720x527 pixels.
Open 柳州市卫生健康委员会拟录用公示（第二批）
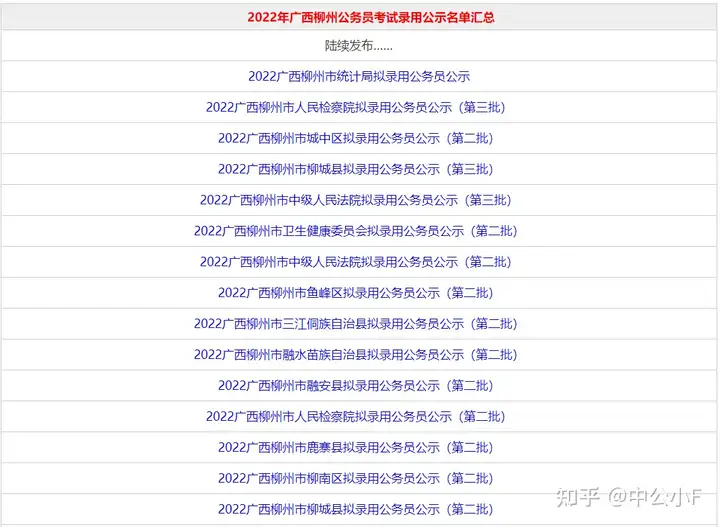point(355,231)
